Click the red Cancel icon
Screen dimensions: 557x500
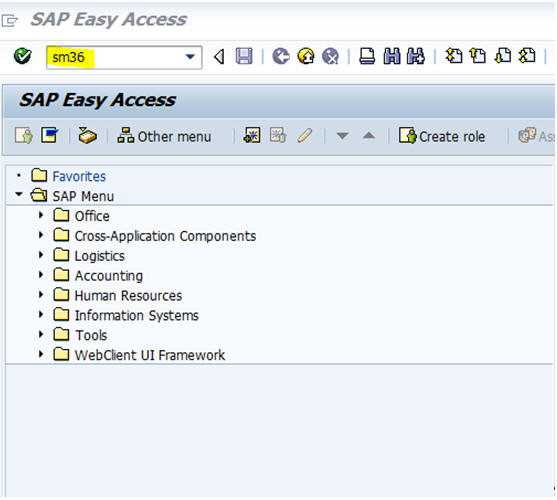[x=330, y=56]
